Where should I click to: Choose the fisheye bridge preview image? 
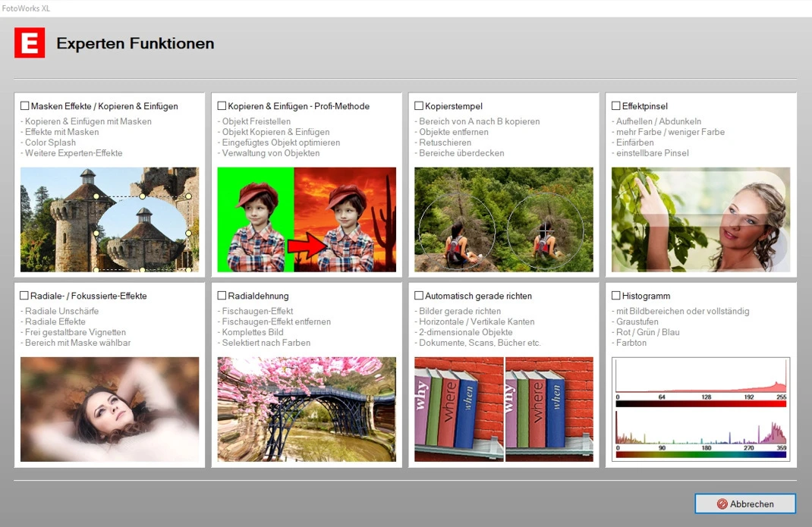click(x=307, y=409)
